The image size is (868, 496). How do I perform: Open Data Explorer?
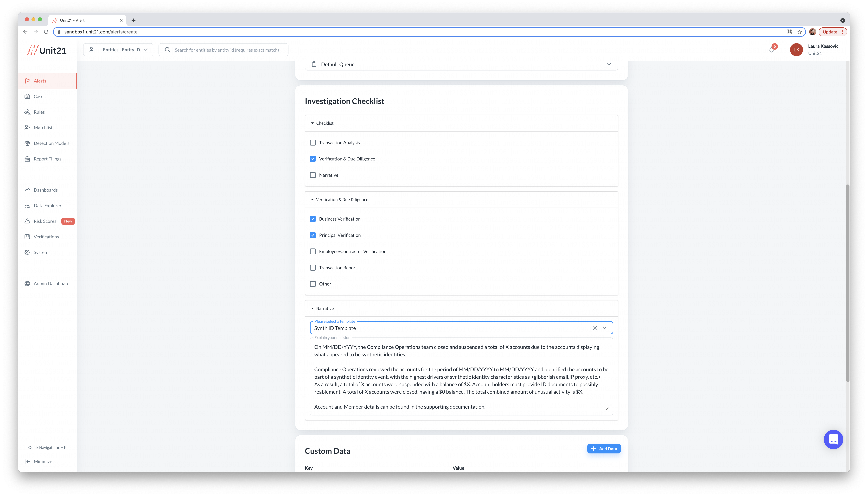click(x=47, y=206)
